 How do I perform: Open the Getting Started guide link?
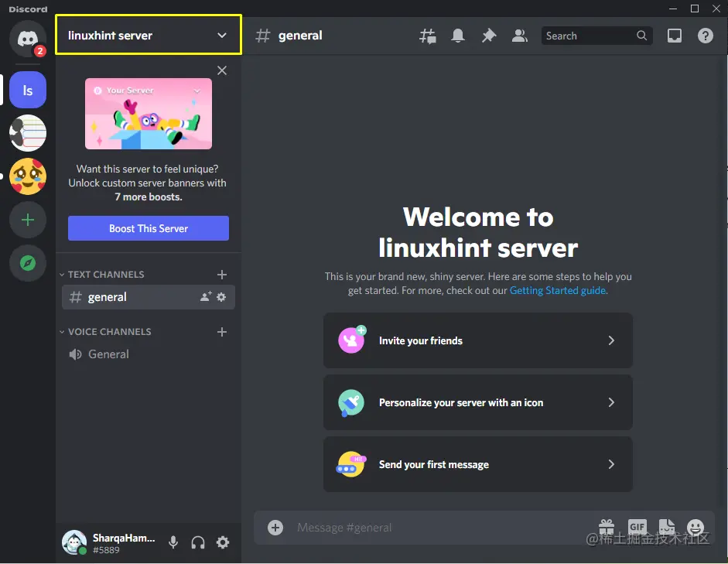(557, 291)
